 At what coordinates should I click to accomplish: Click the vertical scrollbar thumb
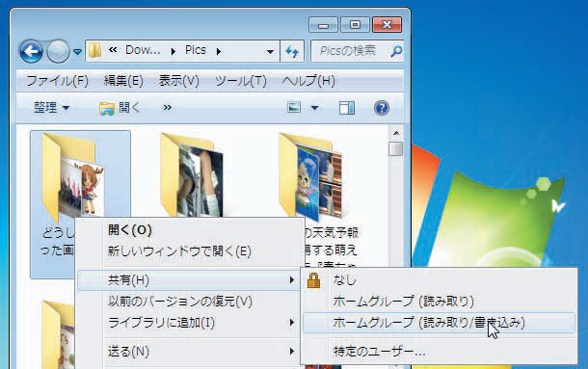[396, 148]
